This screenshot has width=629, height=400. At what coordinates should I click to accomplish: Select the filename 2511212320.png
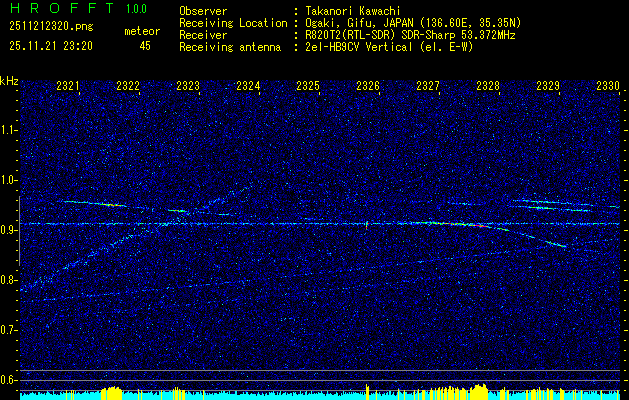click(51, 27)
